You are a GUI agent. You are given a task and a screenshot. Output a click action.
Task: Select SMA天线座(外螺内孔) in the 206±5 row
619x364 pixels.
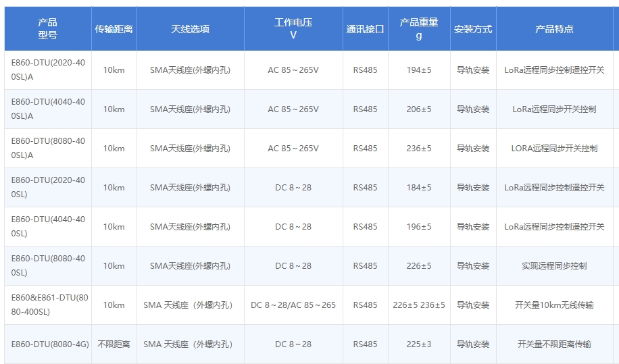(x=191, y=109)
